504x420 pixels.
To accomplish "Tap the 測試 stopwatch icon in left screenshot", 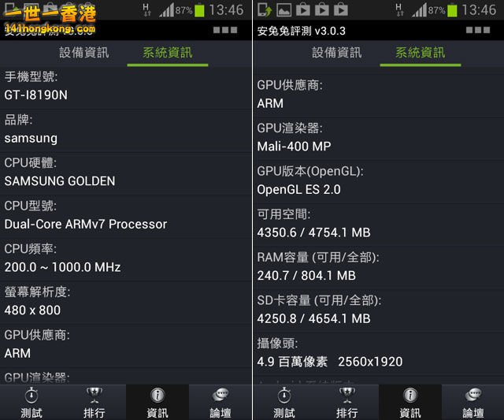I will coord(31,402).
